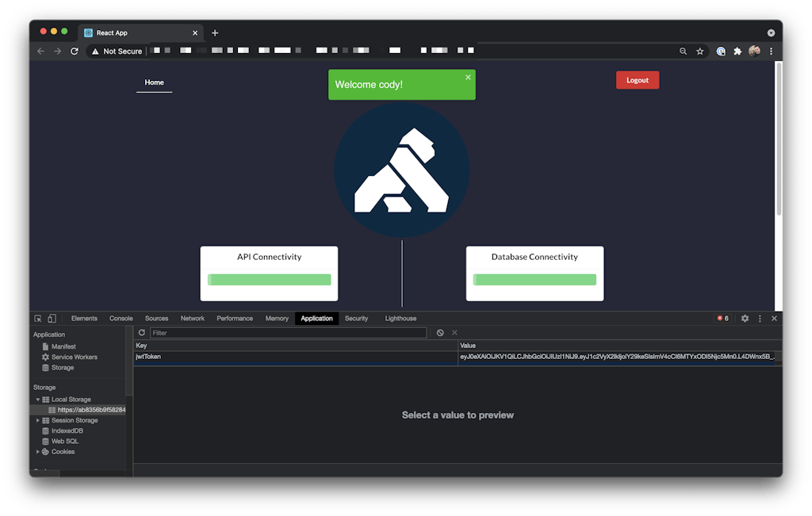The height and width of the screenshot is (516, 812).
Task: Click the clear all storage icon
Action: click(x=440, y=333)
